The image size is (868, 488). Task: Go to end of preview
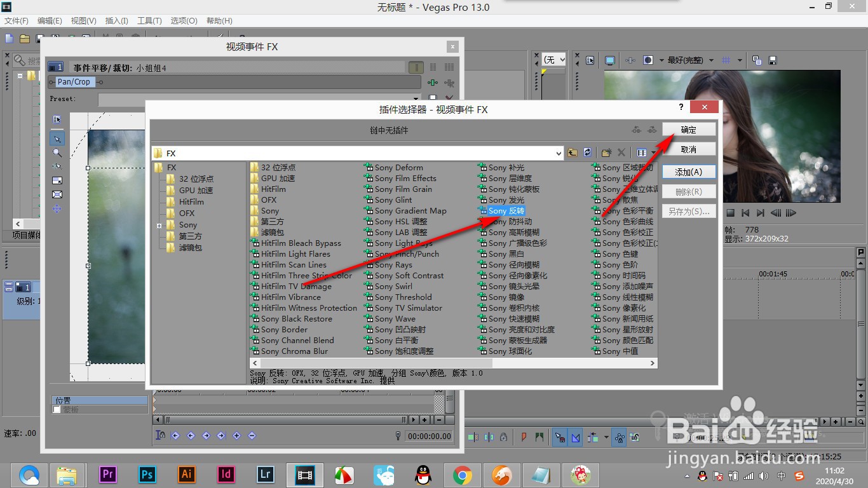(x=760, y=213)
